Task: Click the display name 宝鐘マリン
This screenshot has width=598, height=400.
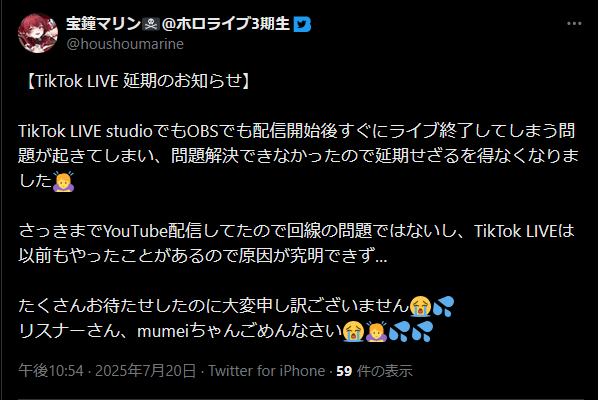Action: [x=103, y=24]
